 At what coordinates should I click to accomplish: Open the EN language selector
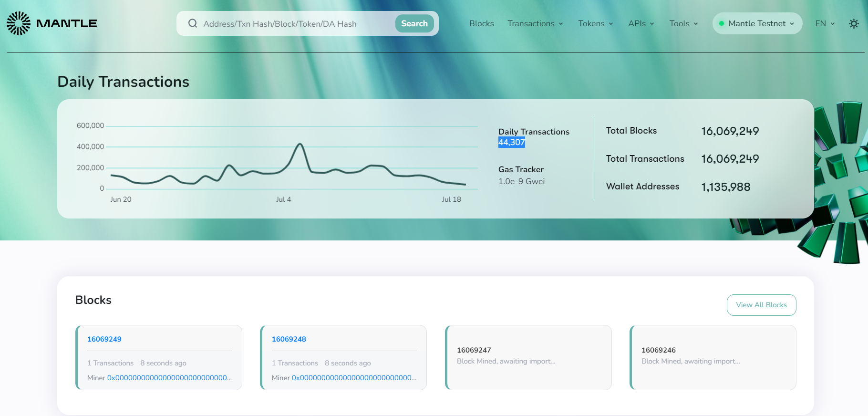click(825, 23)
